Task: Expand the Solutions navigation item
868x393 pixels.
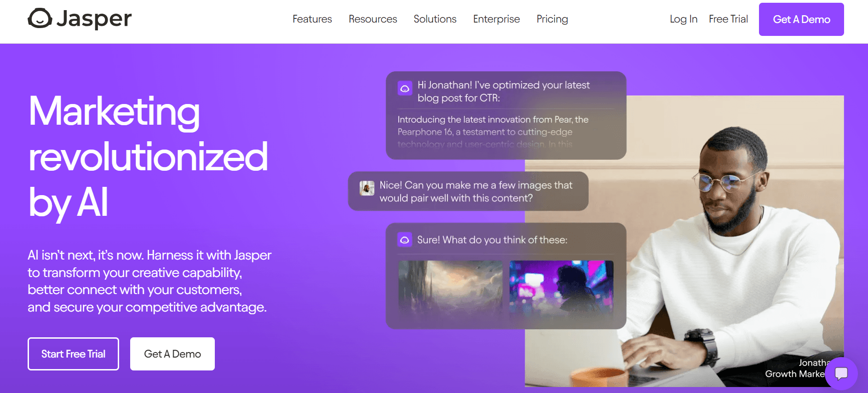Action: tap(435, 19)
